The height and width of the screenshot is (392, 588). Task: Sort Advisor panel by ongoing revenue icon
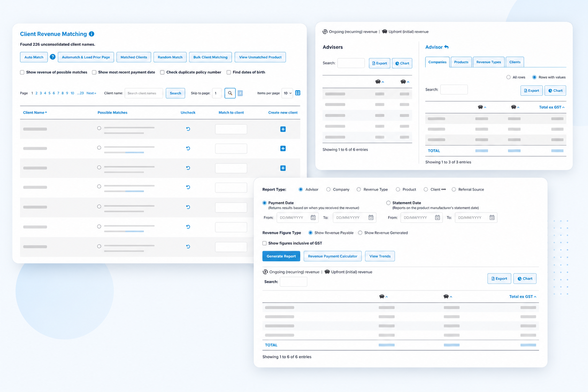tap(482, 107)
